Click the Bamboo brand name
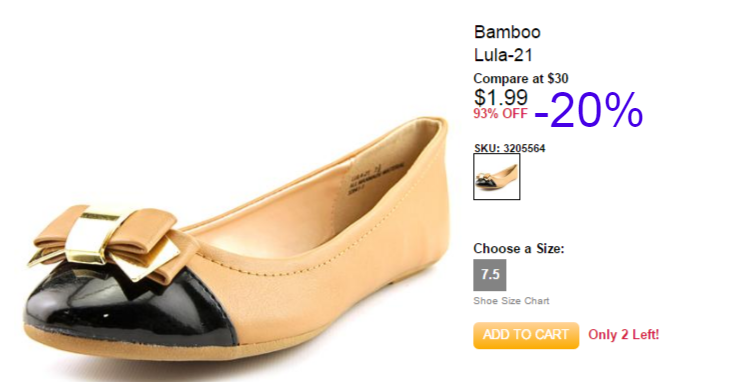Viewport: 737px width, 382px height. (x=507, y=32)
